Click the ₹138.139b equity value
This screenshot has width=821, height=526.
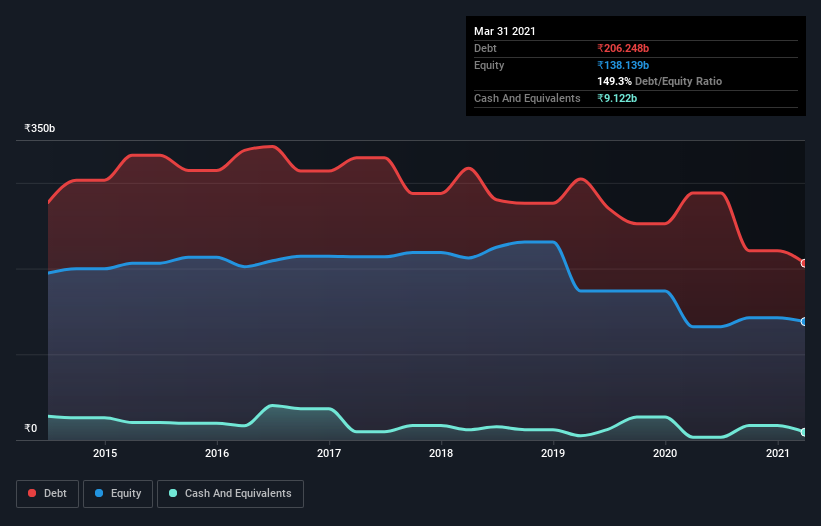click(623, 65)
